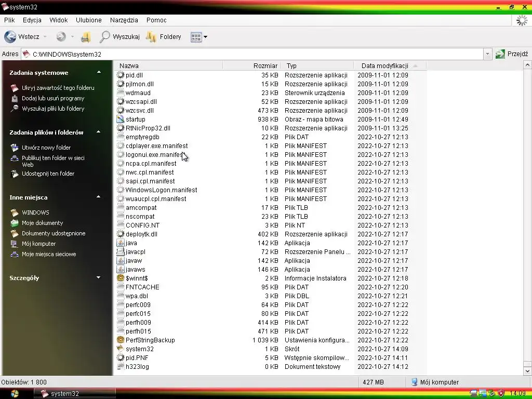Viewport: 532px width, 399px height.
Task: Sort by the Rozmiar column header
Action: (x=252, y=66)
